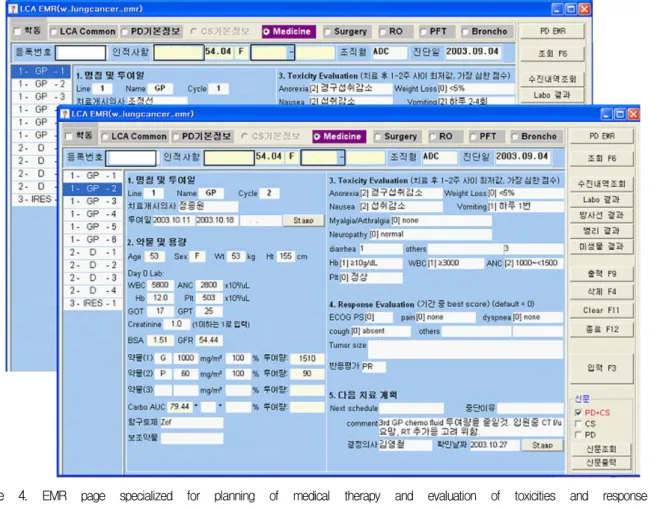Select 2- D -4 in the front window list
The height and width of the screenshot is (509, 657).
click(93, 291)
